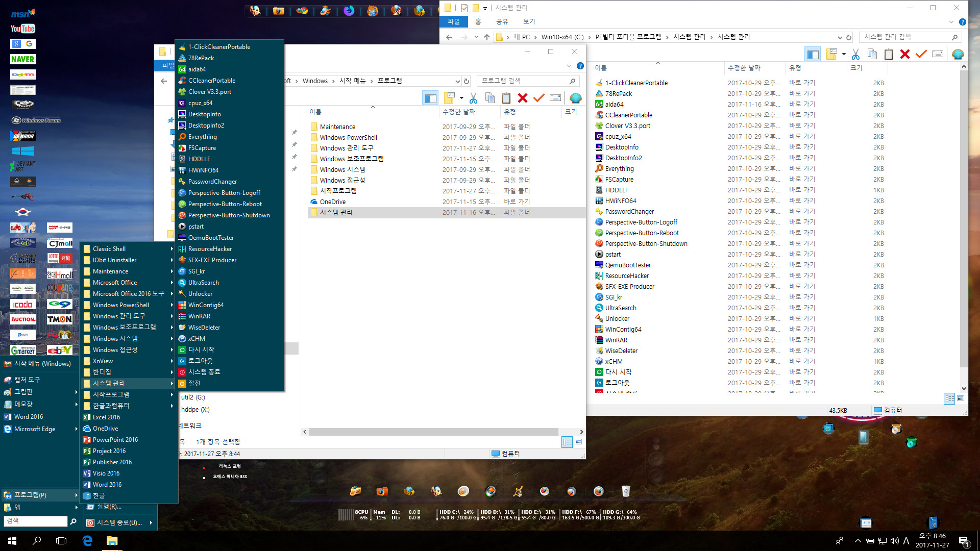Expand the Classic Shell submenu

[x=171, y=249]
